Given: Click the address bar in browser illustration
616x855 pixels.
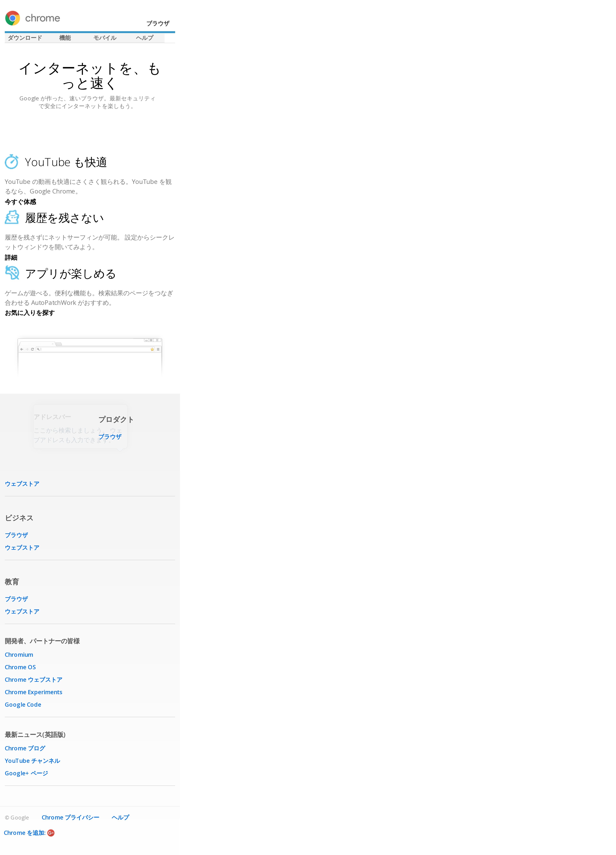Looking at the screenshot, I should click(95, 349).
